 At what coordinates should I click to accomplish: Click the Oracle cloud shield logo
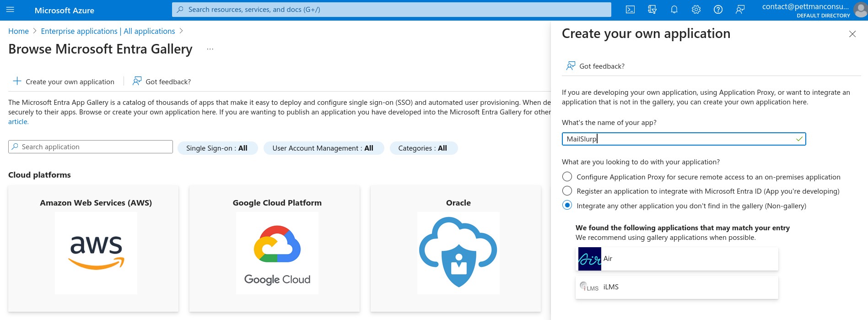point(458,253)
